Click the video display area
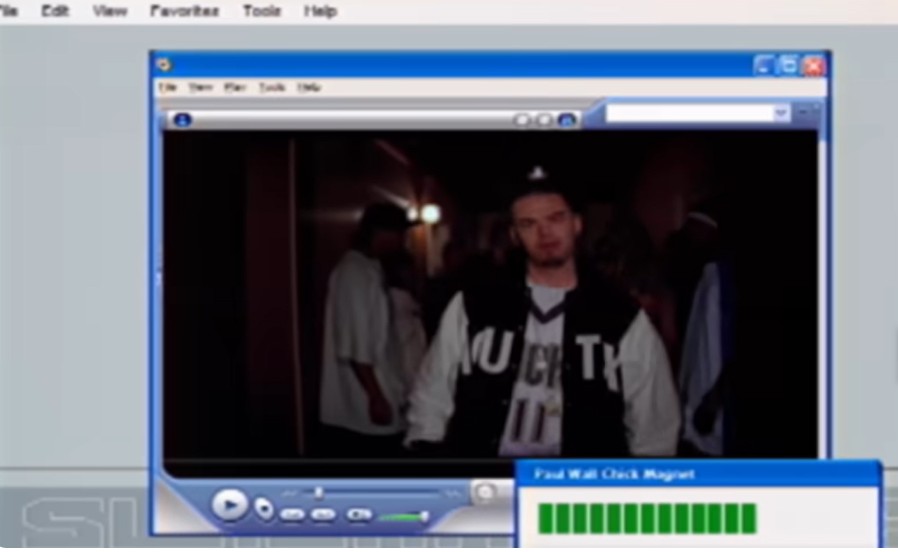898x552 pixels. tap(490, 295)
